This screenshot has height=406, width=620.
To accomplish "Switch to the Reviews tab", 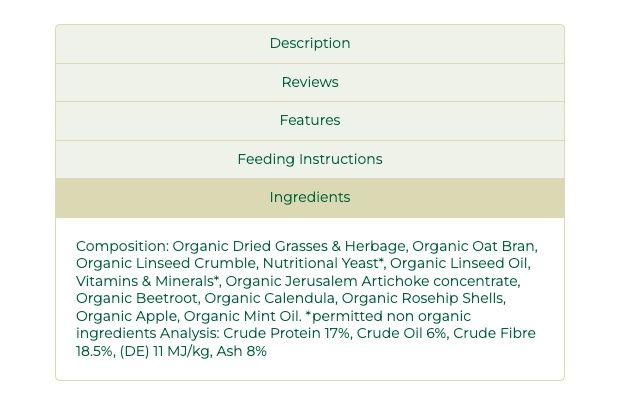I will click(310, 82).
